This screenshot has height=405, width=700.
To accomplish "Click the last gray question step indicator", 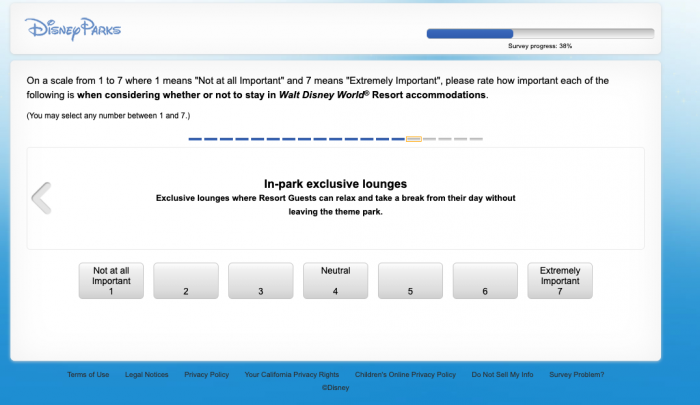I will pyautogui.click(x=476, y=139).
